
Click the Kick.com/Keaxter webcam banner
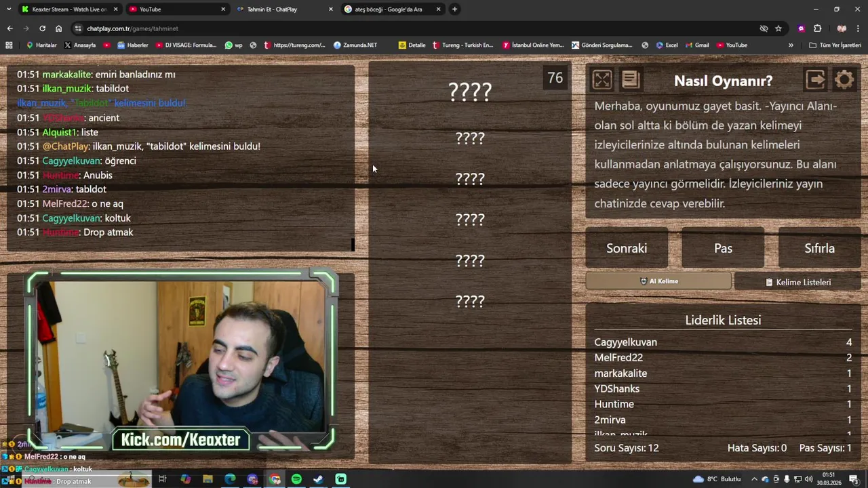pyautogui.click(x=180, y=439)
